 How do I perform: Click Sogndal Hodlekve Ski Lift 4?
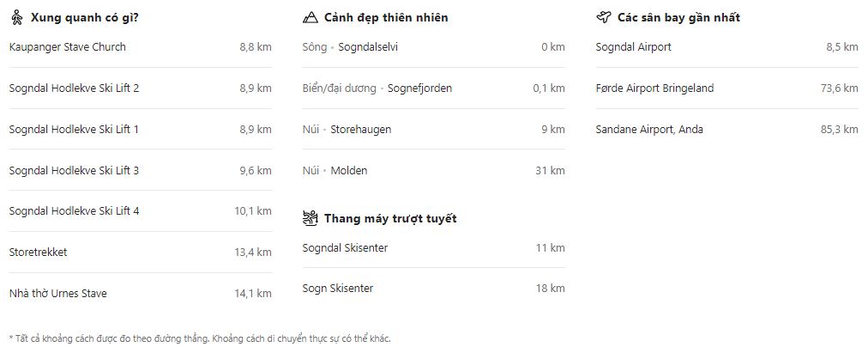coord(141,211)
